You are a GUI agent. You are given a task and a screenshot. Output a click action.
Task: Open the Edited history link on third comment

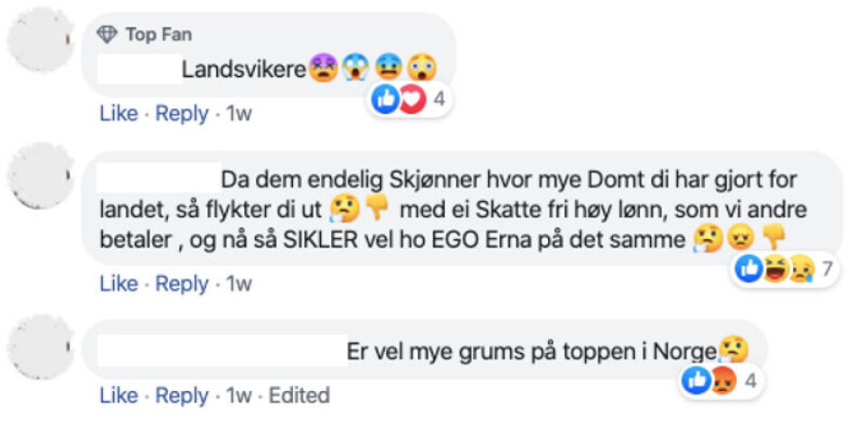pos(299,396)
